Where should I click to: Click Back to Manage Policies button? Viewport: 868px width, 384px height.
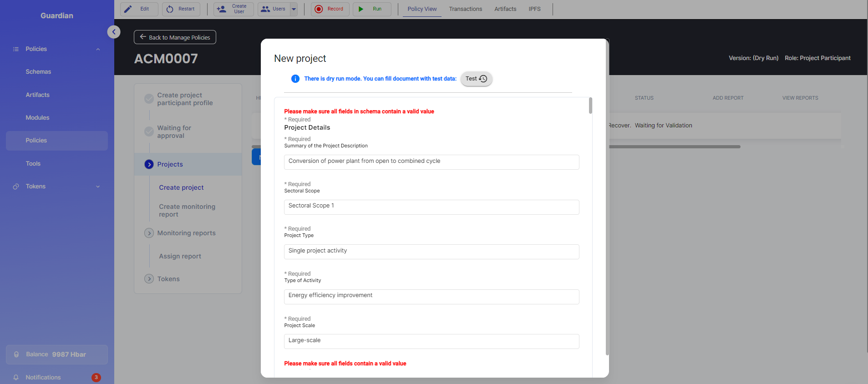coord(175,37)
